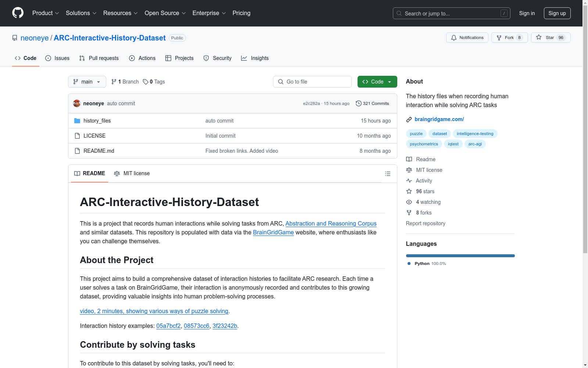588x368 pixels.
Task: Star the repository with Star button
Action: 551,38
